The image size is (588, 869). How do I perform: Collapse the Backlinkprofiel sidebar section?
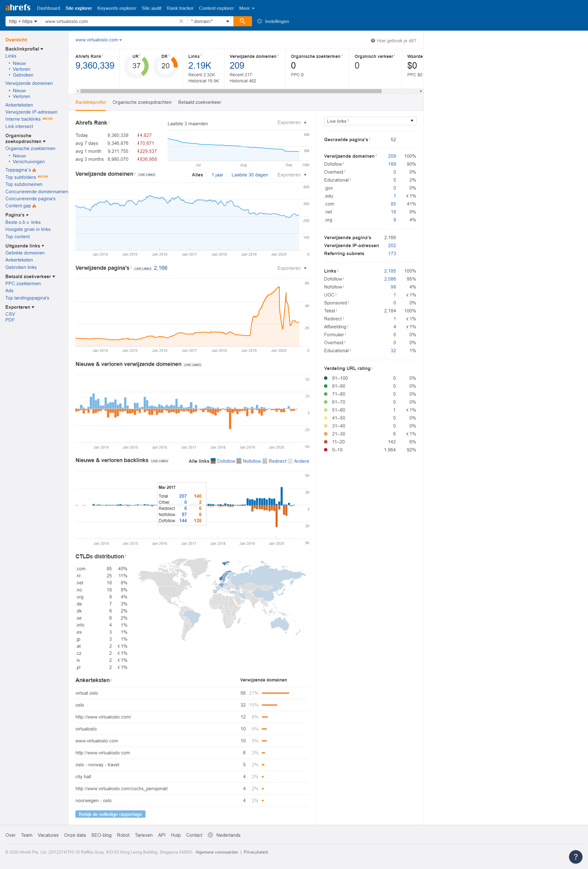(24, 49)
